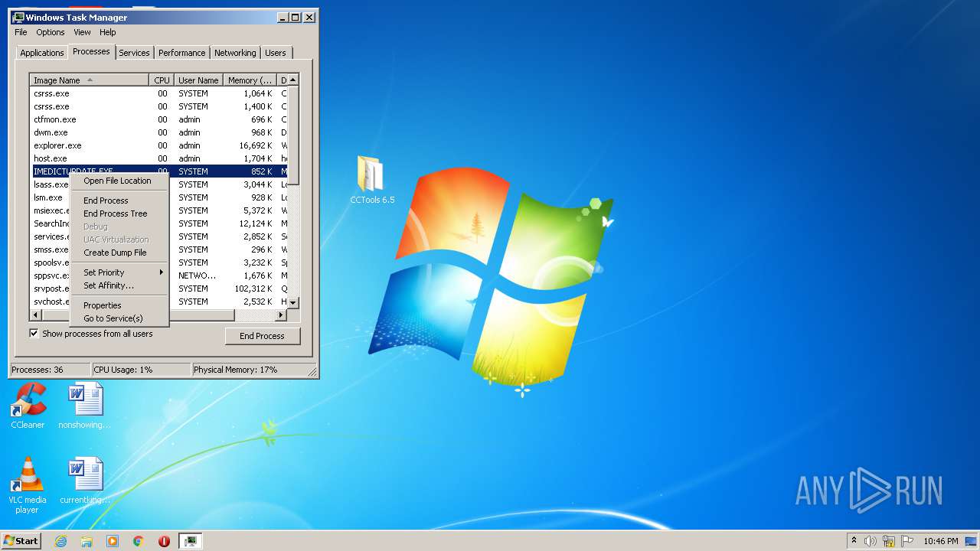Viewport: 980px width, 551px height.
Task: Select the currentking Word document icon
Action: 85,481
